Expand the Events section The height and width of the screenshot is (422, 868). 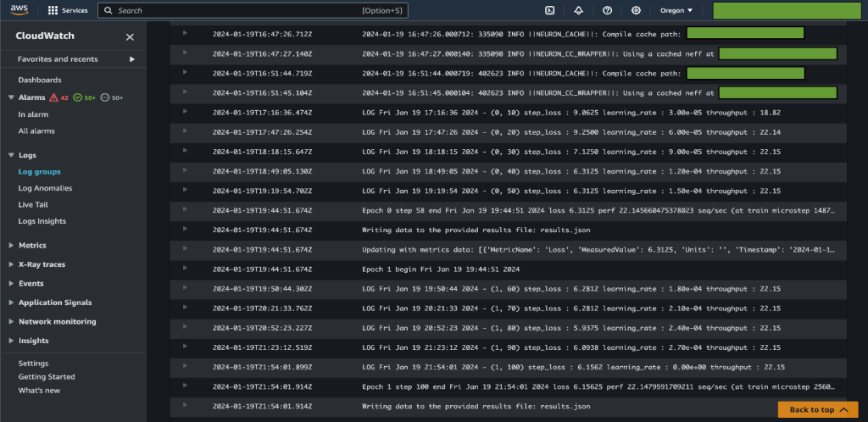[12, 284]
